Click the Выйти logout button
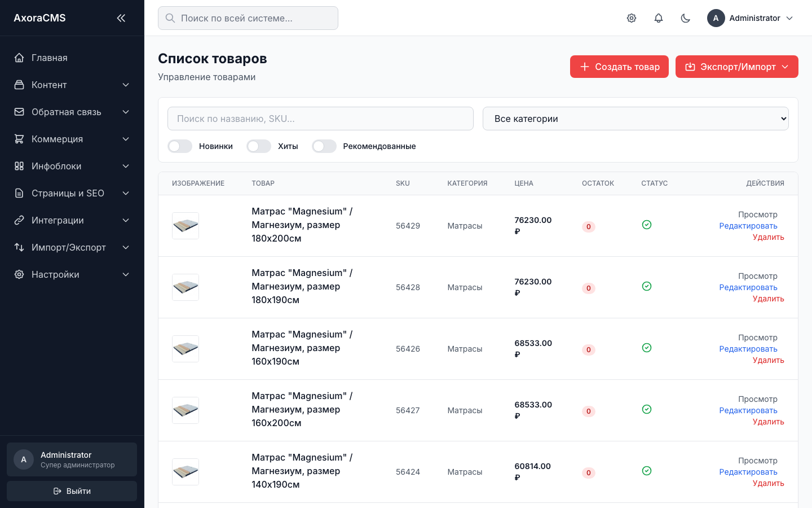This screenshot has height=508, width=812. point(72,491)
